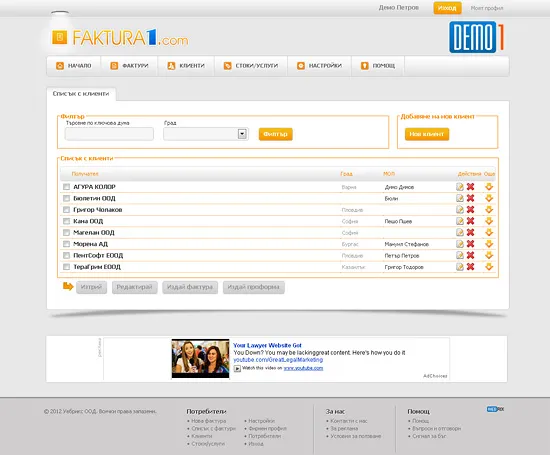Viewport: 550px width, 455px height.
Task: Click the edit icon for АГУРА КОЛОР
Action: click(460, 187)
